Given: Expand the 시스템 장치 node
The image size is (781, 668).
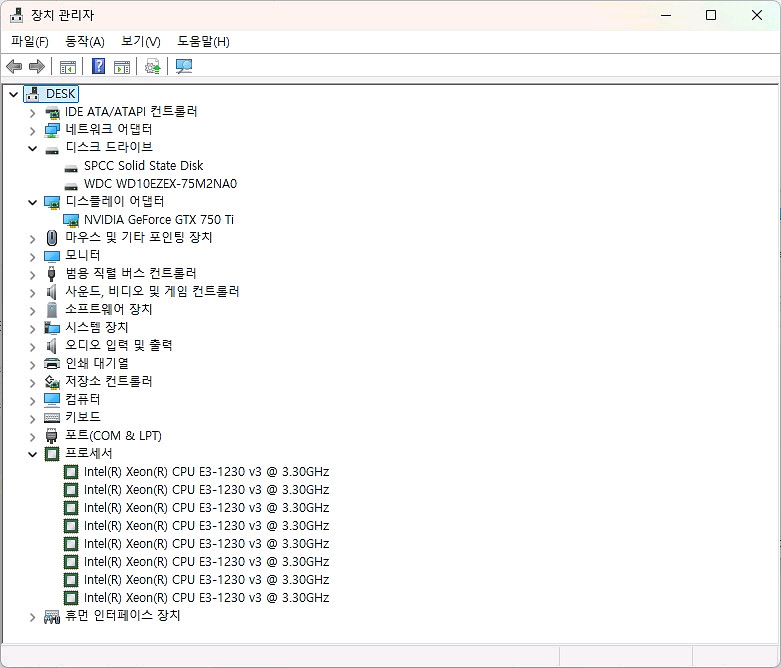Looking at the screenshot, I should click(x=32, y=329).
